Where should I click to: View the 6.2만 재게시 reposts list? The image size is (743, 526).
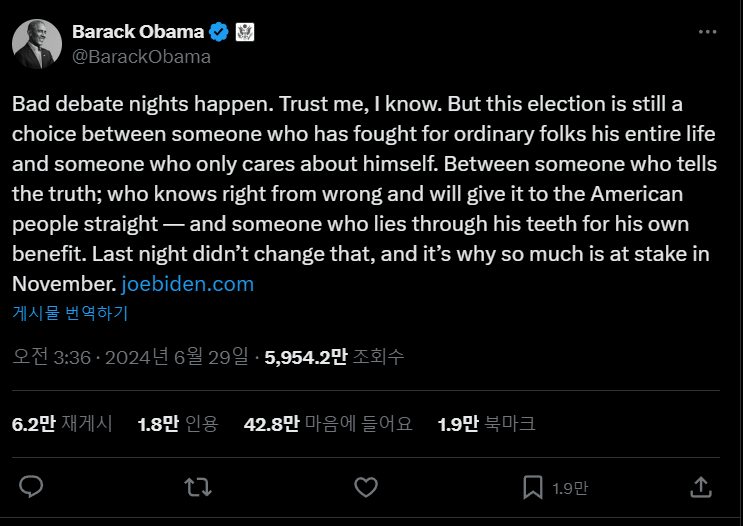tap(62, 423)
